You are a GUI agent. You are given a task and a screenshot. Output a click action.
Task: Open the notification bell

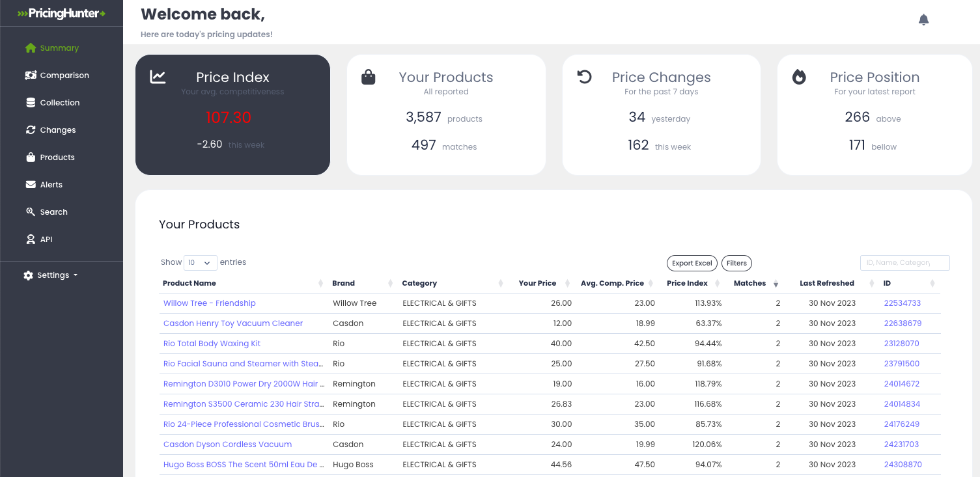click(923, 19)
